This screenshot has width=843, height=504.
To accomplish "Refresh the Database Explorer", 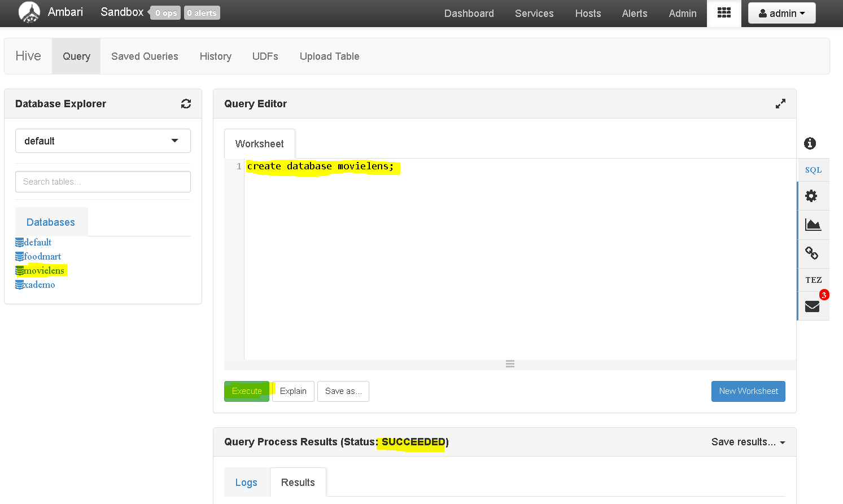I will click(x=186, y=104).
